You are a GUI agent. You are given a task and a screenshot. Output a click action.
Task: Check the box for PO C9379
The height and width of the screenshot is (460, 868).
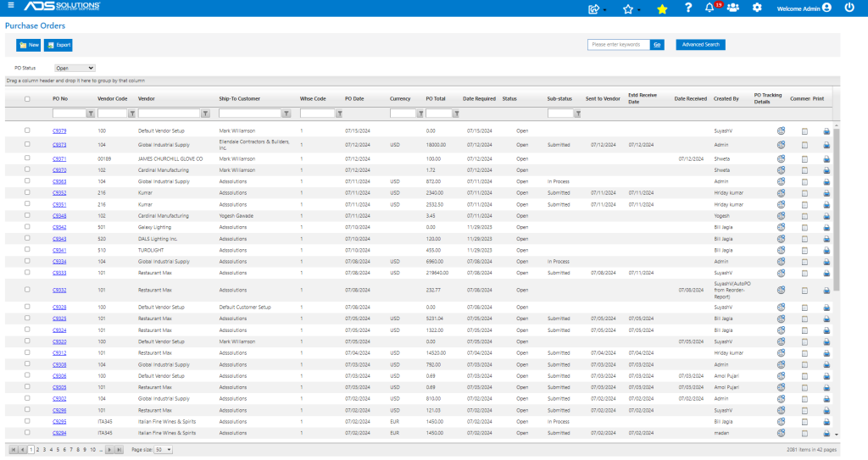pyautogui.click(x=27, y=130)
